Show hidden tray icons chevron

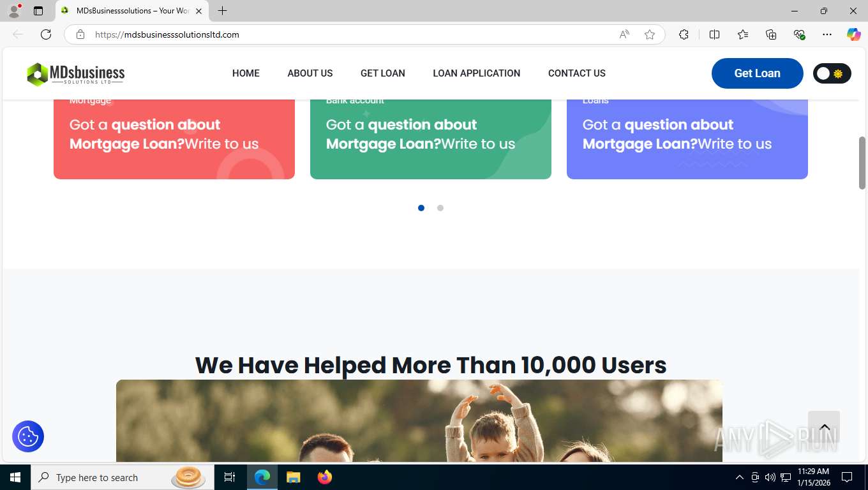[x=740, y=477]
